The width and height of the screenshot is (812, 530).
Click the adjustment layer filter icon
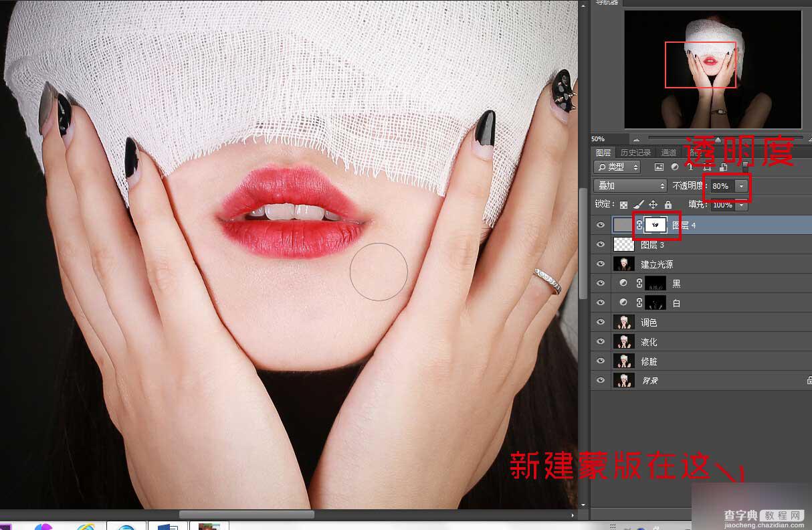[x=674, y=167]
